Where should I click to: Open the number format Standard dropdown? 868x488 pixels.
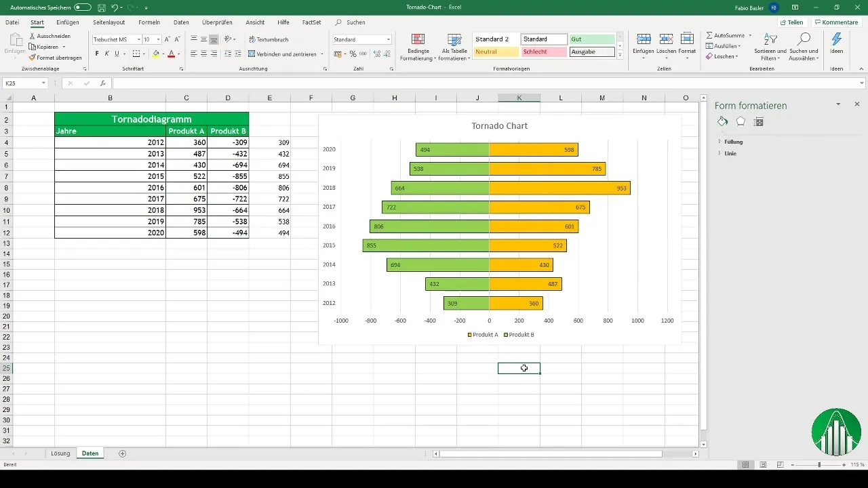(389, 39)
